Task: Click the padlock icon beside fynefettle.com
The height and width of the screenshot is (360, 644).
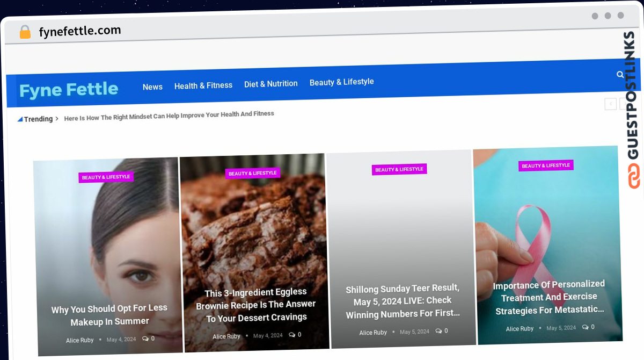Action: tap(25, 32)
